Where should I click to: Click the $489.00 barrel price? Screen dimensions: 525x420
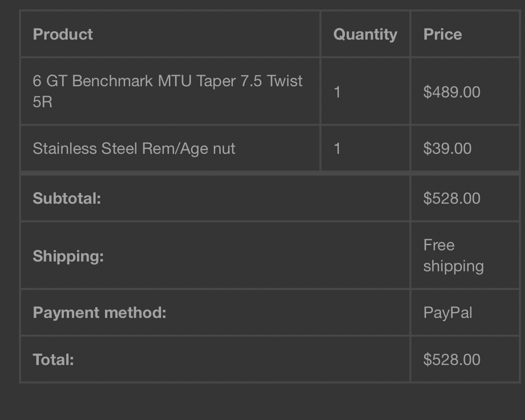click(452, 92)
